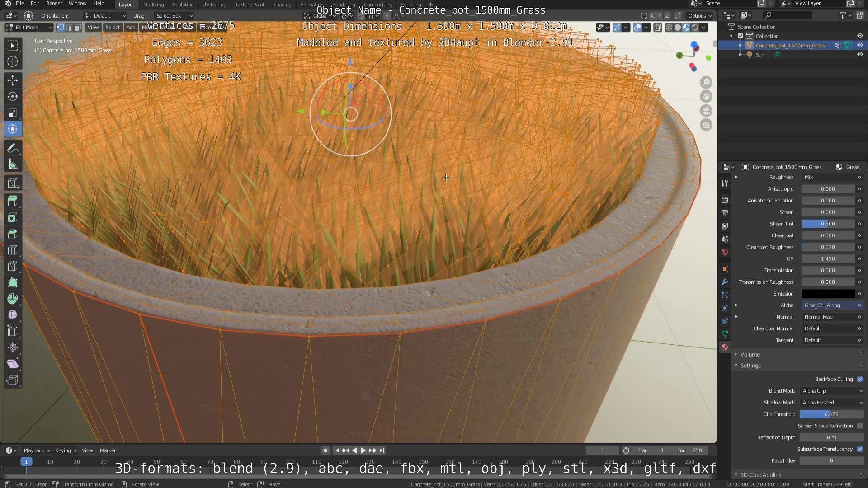Image resolution: width=868 pixels, height=488 pixels.
Task: Open the timeline Keying menu
Action: click(x=66, y=450)
